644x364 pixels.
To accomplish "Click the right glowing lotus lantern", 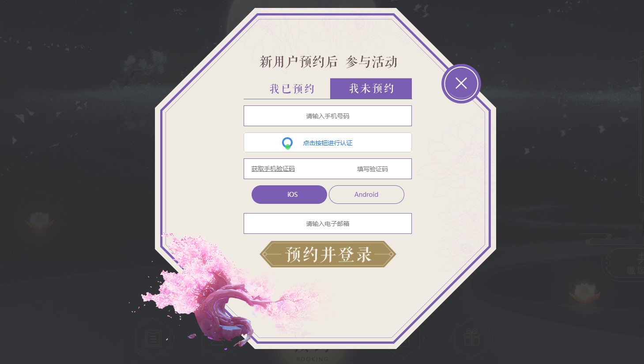I will pyautogui.click(x=584, y=292).
